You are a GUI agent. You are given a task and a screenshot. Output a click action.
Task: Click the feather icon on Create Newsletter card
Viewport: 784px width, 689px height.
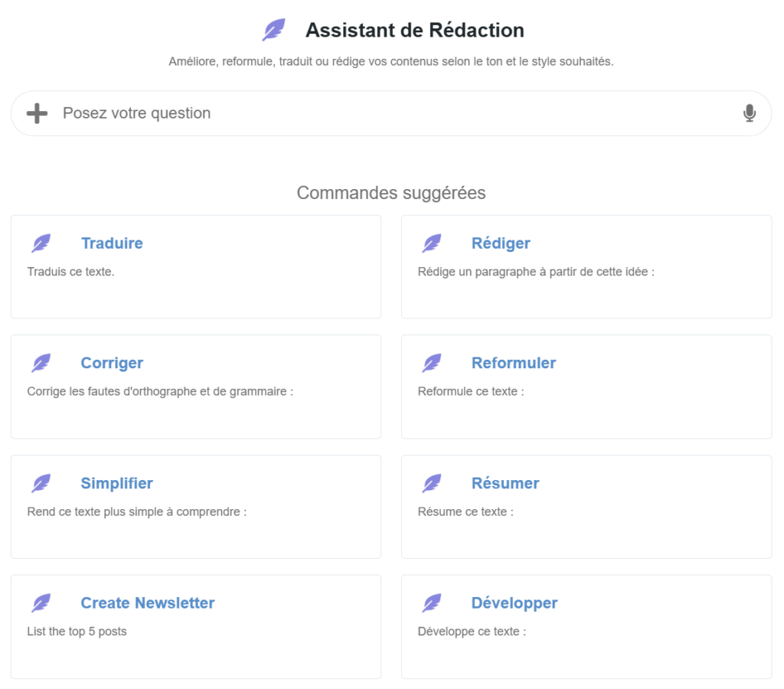tap(41, 603)
